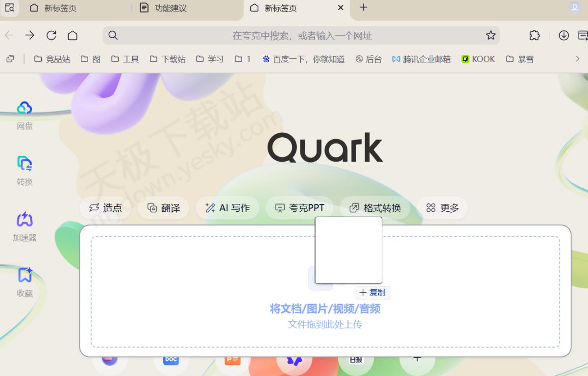The height and width of the screenshot is (376, 588).
Task: Open the extensions puzzle icon
Action: pyautogui.click(x=535, y=35)
